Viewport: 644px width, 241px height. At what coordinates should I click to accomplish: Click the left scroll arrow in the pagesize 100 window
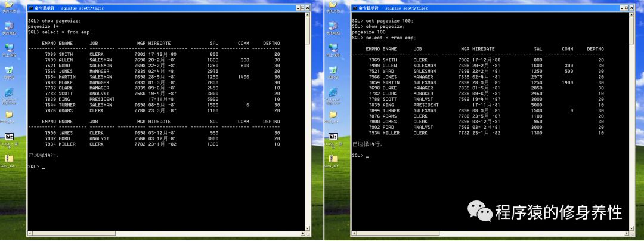(x=353, y=234)
